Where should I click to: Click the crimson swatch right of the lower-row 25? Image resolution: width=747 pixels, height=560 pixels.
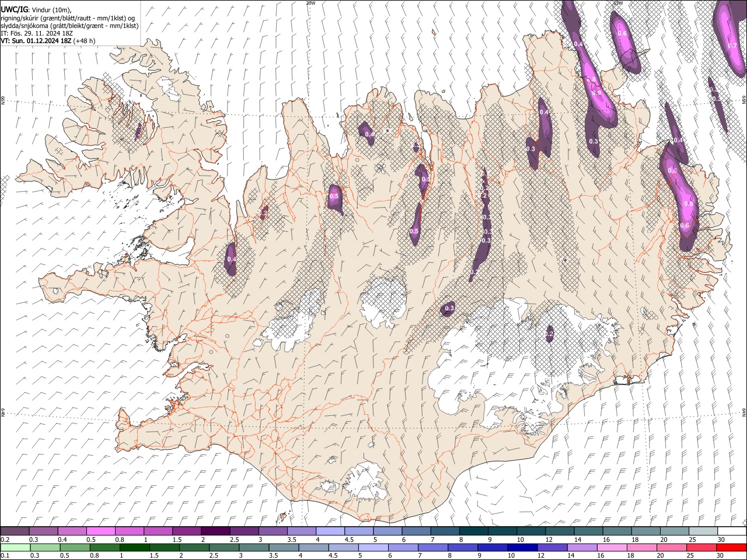coord(702,547)
